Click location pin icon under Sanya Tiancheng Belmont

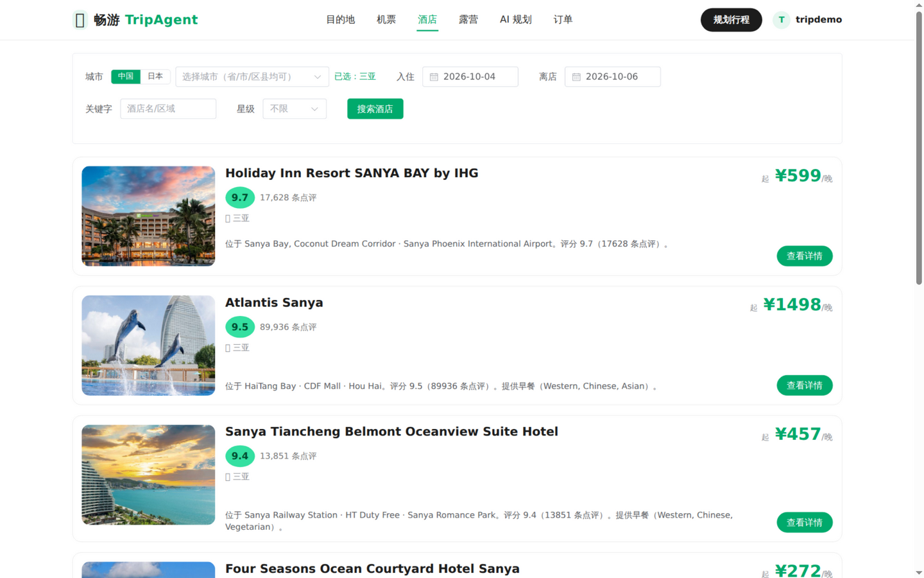(228, 477)
